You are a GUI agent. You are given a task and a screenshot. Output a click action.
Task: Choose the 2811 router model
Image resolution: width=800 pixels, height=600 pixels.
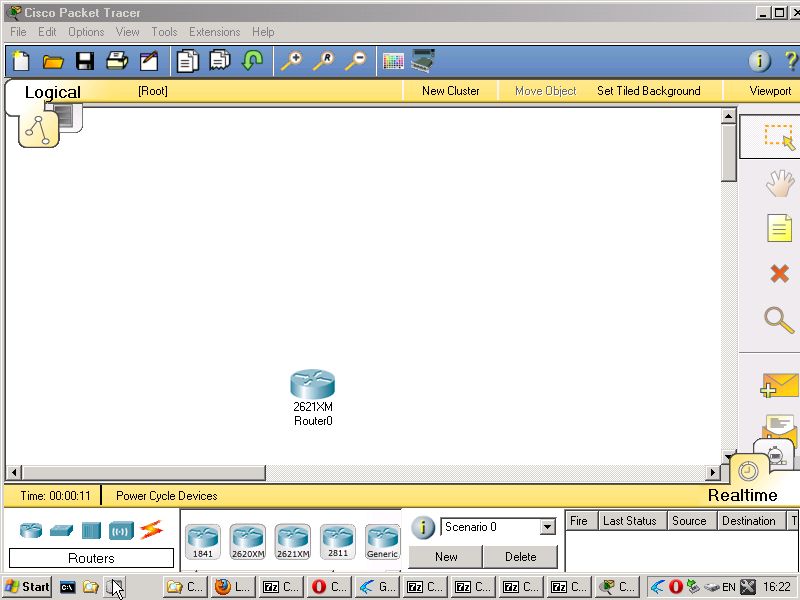338,541
